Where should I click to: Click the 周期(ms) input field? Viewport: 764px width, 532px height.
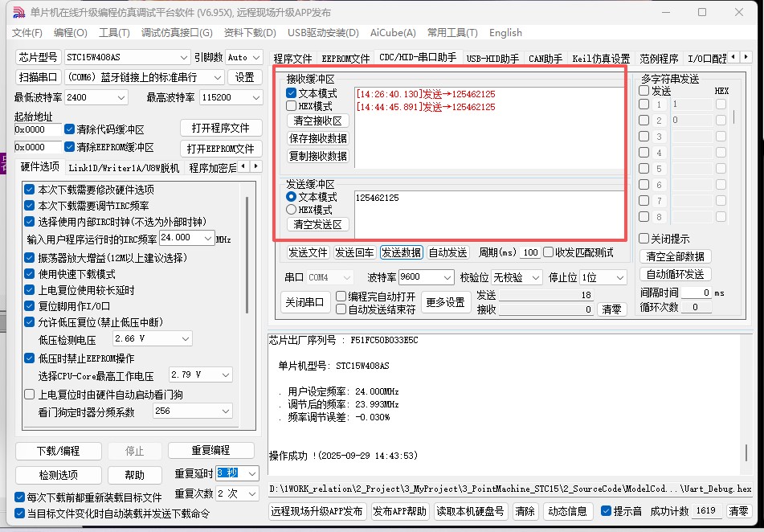coord(529,252)
